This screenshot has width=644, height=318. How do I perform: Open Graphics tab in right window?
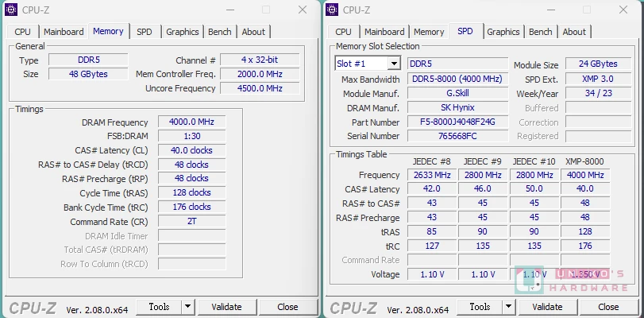(x=503, y=32)
